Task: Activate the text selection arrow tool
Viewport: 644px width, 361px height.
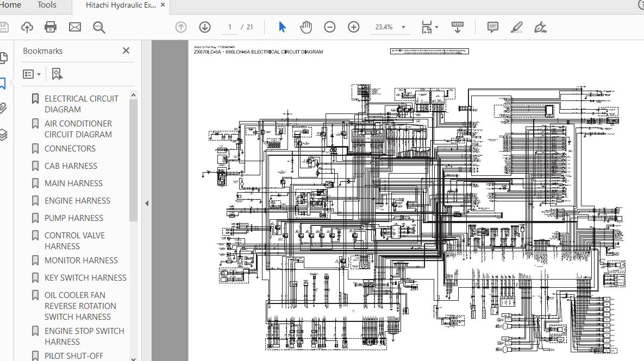Action: pos(282,26)
